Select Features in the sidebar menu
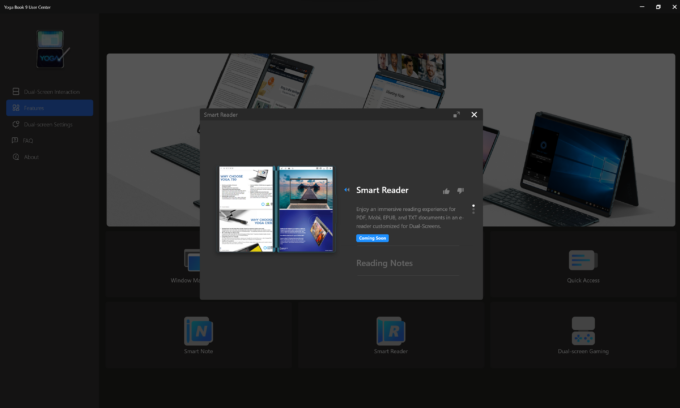 pyautogui.click(x=35, y=108)
